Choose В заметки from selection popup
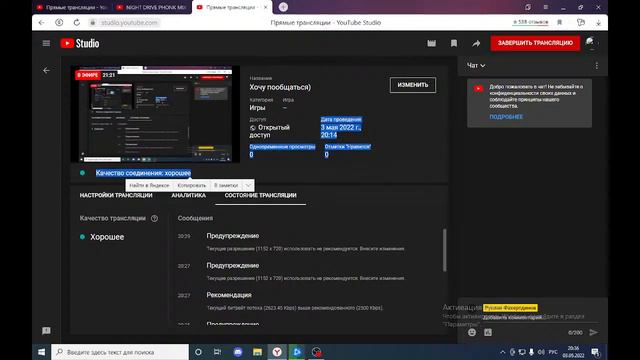640x360 pixels. click(x=226, y=185)
